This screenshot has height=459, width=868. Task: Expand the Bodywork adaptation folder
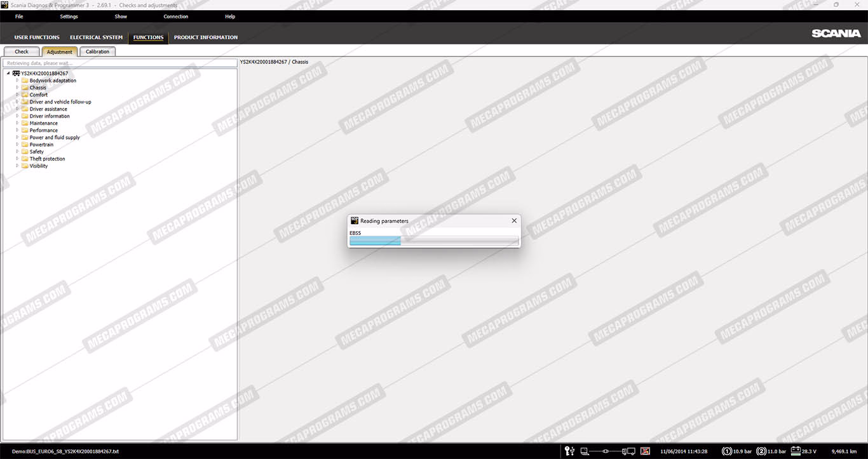tap(17, 81)
